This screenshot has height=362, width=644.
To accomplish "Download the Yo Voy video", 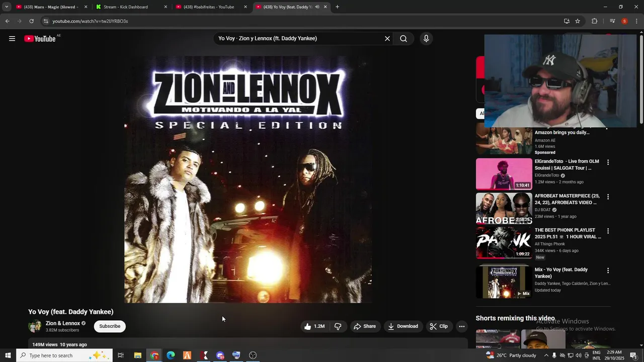I will (x=403, y=326).
